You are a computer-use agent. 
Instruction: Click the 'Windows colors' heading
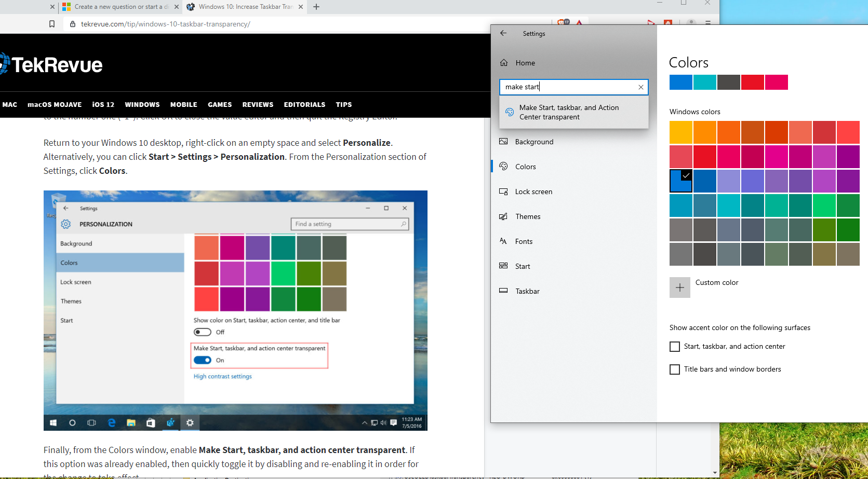695,112
